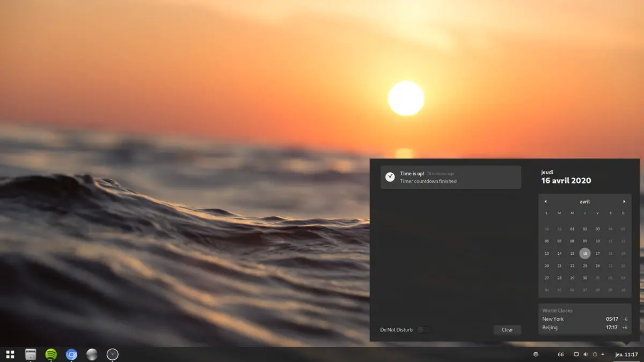Click the New York world clock row
The width and height of the screenshot is (644, 362).
pyautogui.click(x=585, y=319)
